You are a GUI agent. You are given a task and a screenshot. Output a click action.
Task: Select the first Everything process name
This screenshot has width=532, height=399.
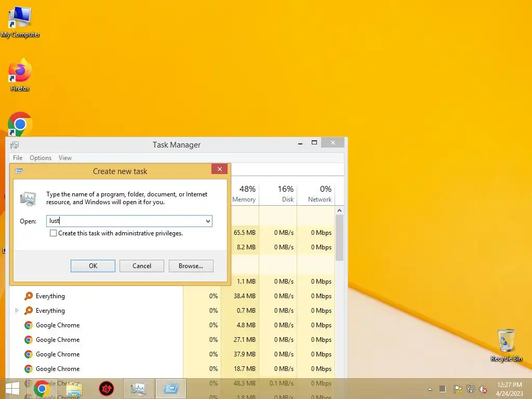click(x=50, y=296)
